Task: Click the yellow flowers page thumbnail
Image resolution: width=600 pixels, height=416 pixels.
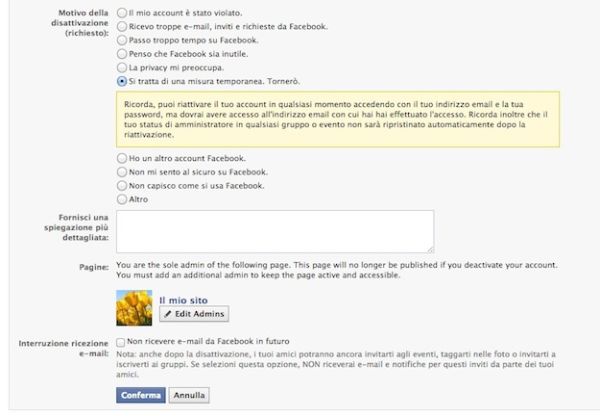Action: pos(134,306)
